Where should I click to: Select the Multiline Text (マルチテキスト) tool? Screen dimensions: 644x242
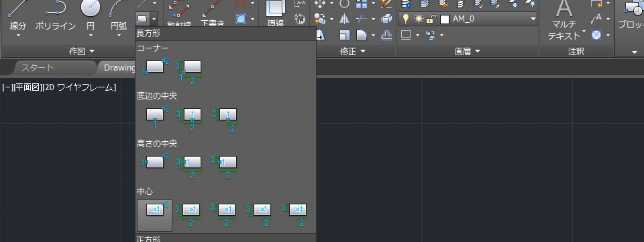(564, 21)
